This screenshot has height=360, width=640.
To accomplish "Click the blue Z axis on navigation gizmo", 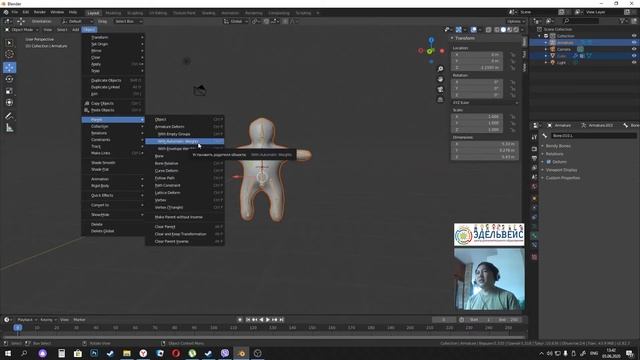I will [x=431, y=40].
